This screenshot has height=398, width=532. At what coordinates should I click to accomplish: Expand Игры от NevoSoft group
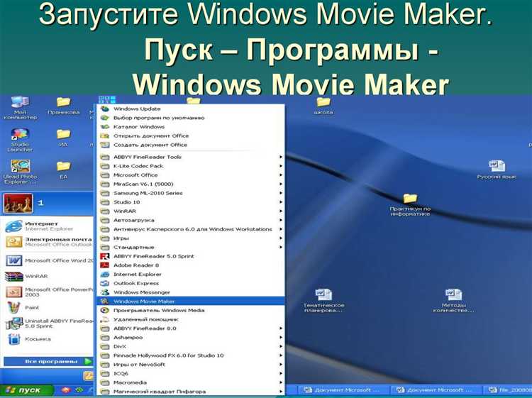[191, 365]
